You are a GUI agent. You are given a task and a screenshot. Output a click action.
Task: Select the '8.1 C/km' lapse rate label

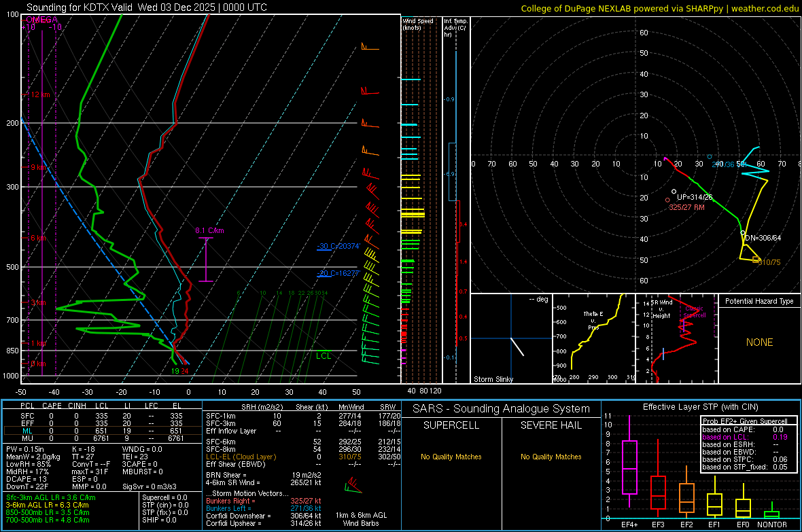point(210,230)
